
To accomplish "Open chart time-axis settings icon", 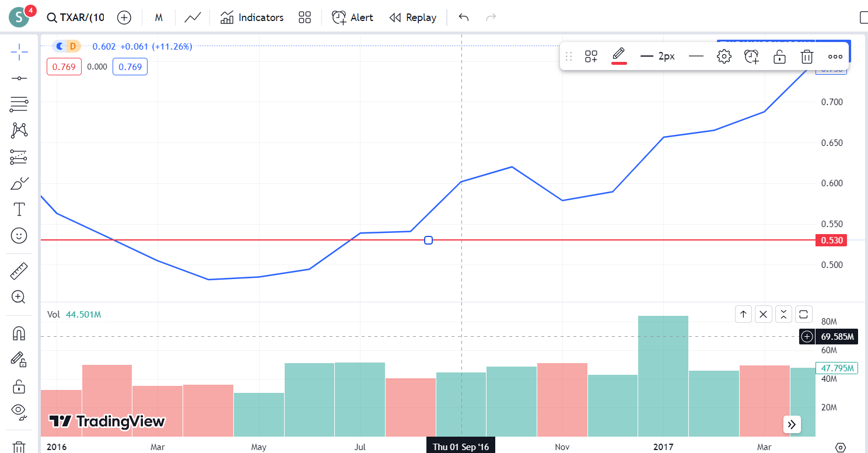I will pyautogui.click(x=841, y=447).
